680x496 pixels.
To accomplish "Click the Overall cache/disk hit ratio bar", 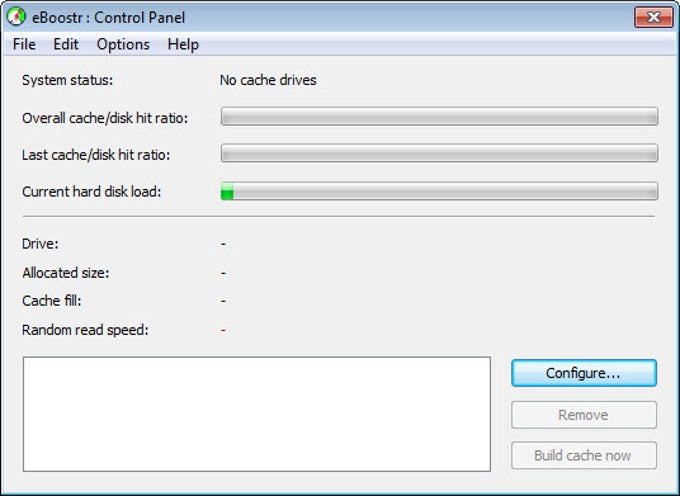I will coord(439,117).
